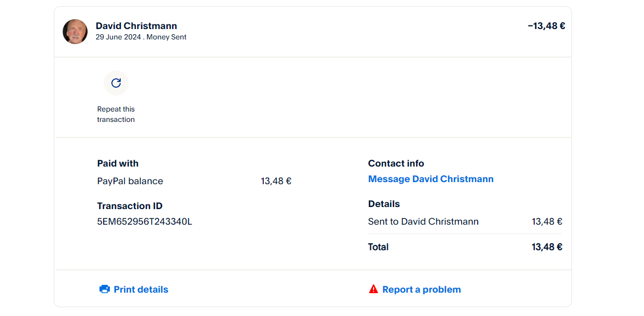Click the bold total amount 13,48 €

(x=547, y=247)
